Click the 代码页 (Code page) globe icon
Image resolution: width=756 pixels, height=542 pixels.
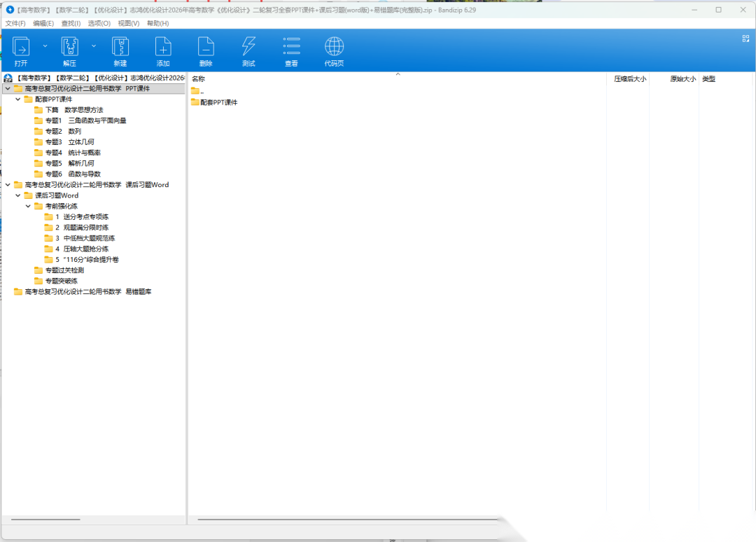point(334,47)
